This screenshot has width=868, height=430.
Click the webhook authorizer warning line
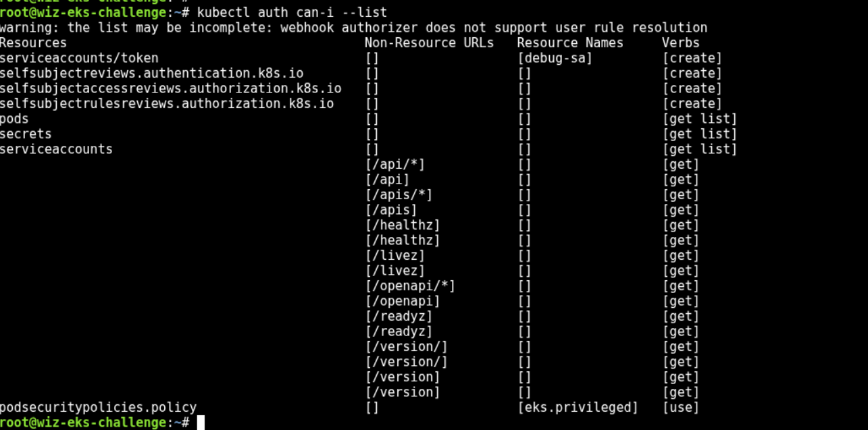pos(353,28)
